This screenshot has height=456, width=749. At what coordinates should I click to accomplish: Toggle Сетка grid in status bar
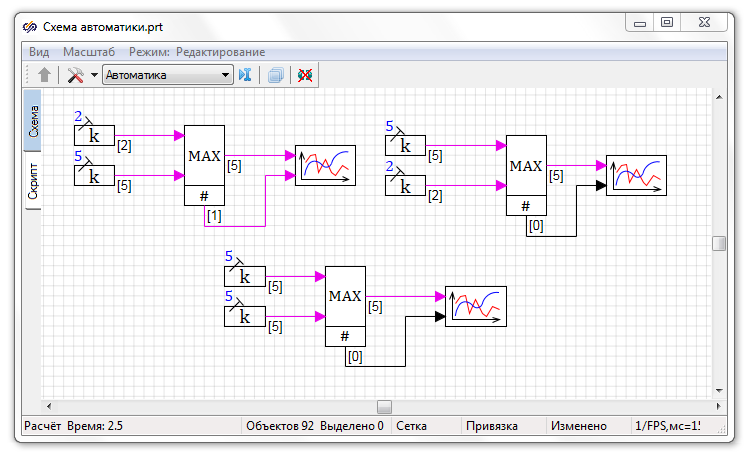[x=411, y=427]
